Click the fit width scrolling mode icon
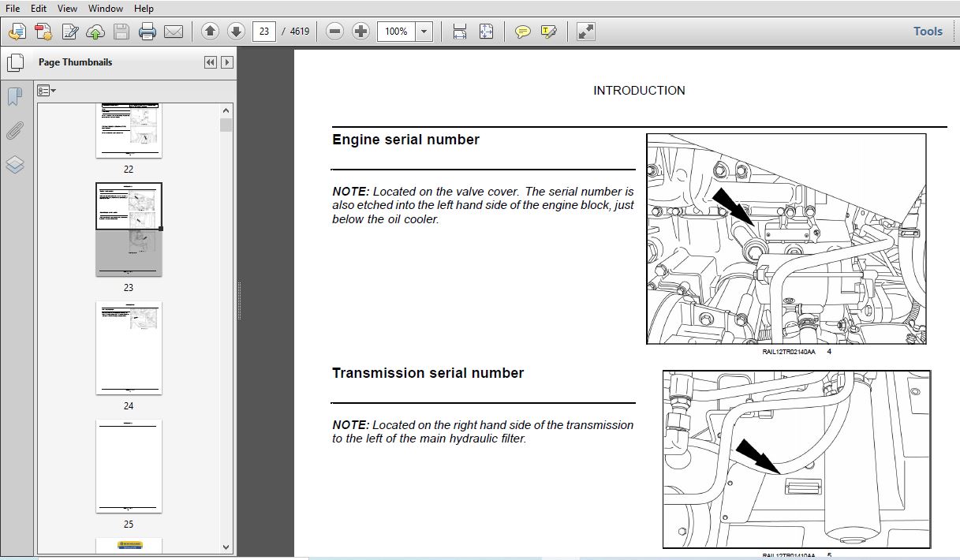Screen dimensions: 960x560 tap(460, 32)
